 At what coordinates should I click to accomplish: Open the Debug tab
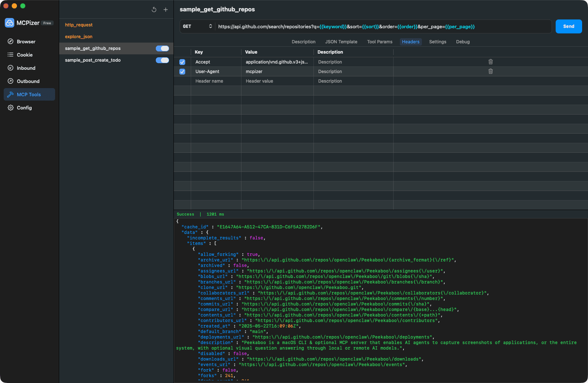pos(463,42)
